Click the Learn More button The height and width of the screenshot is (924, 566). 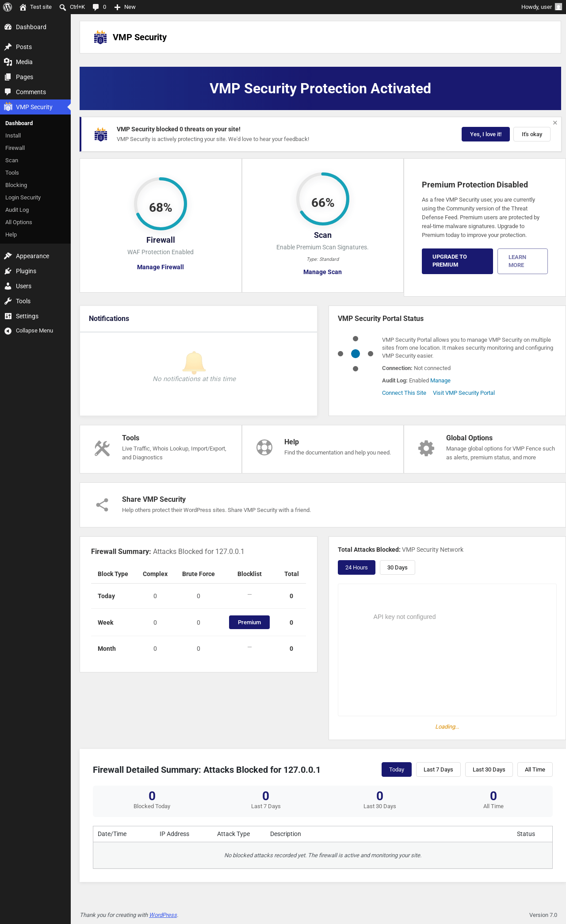click(x=523, y=261)
